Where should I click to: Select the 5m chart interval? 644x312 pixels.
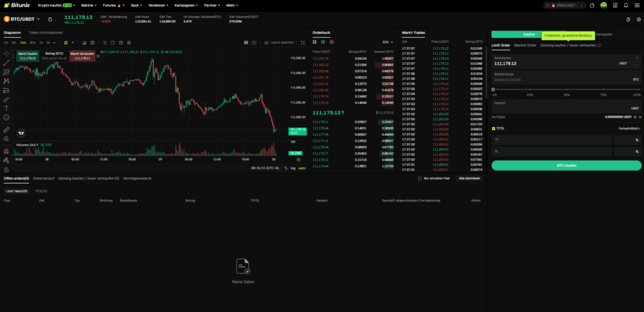pos(14,42)
